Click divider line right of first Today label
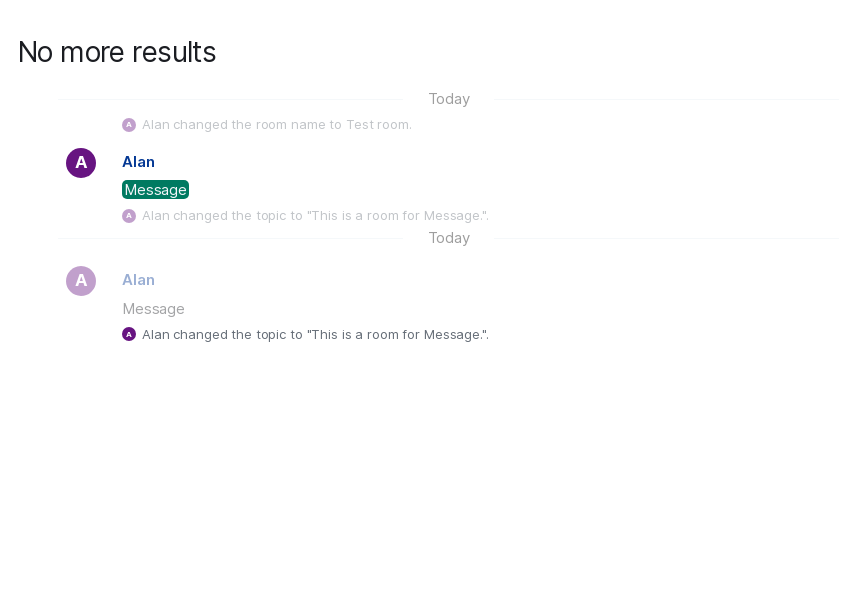Image resolution: width=857 pixels, height=594 pixels. click(667, 99)
